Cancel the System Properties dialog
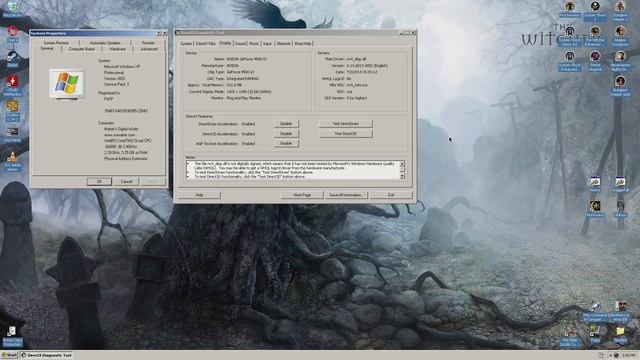Image resolution: width=640 pixels, height=360 pixels. 126,182
